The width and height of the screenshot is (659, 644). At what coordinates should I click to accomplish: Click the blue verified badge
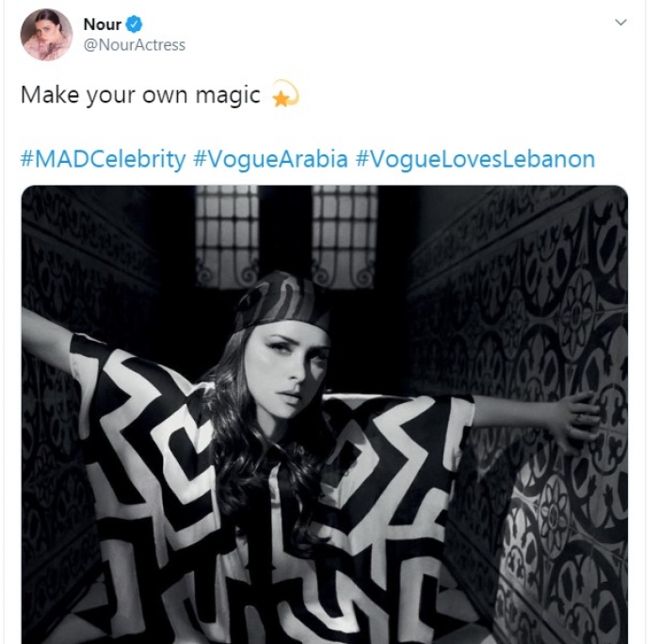pos(135,24)
